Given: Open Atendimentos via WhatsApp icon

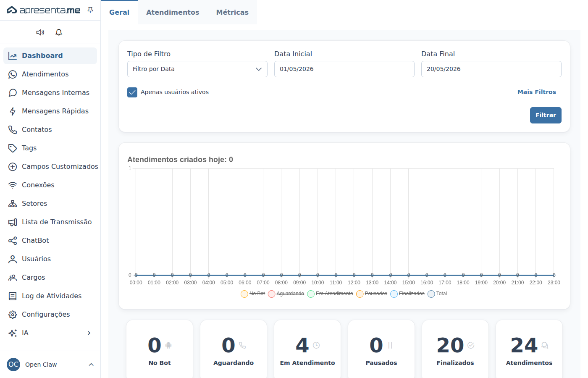Looking at the screenshot, I should pyautogui.click(x=13, y=74).
